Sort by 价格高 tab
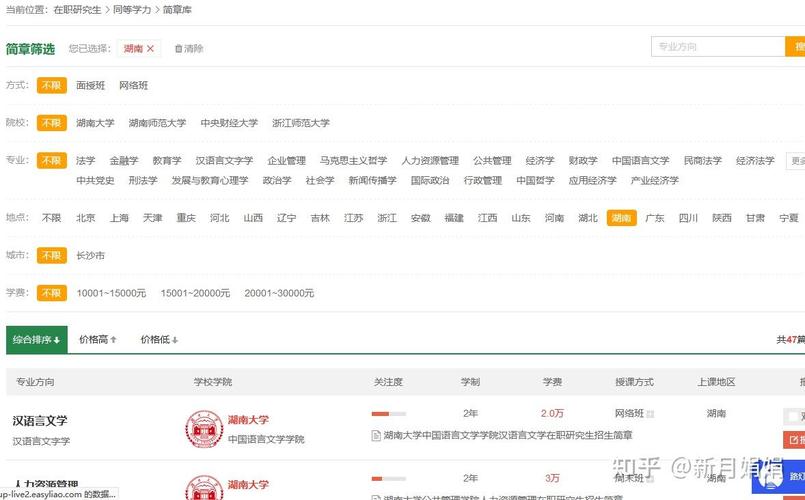 click(98, 340)
